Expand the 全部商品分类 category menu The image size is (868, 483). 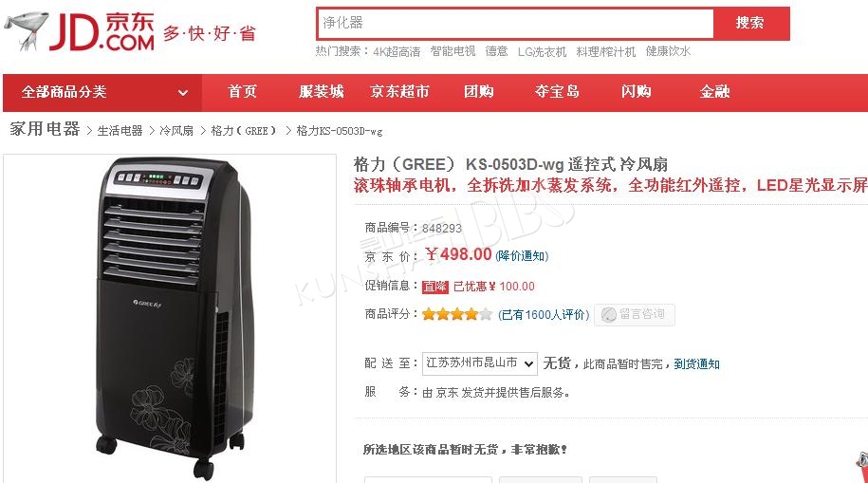103,92
